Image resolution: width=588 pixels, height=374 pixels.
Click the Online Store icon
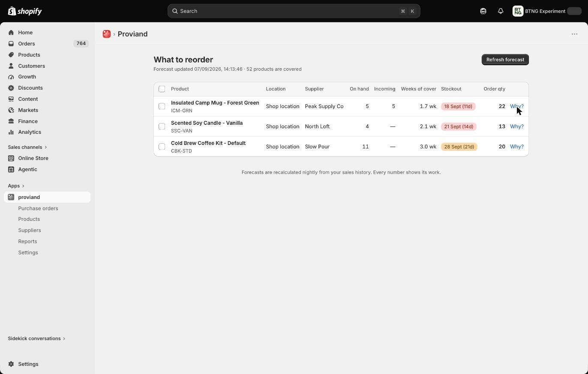pyautogui.click(x=11, y=158)
